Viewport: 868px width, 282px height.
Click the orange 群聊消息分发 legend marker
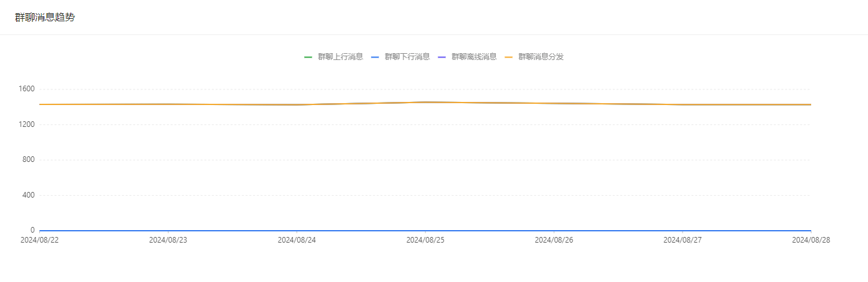point(508,57)
